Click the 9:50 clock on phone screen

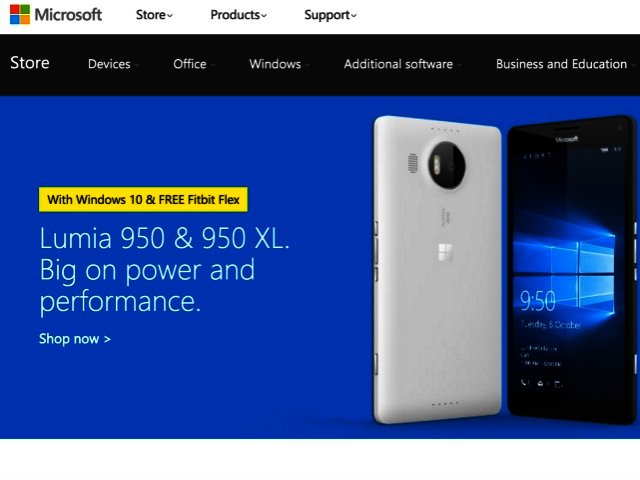click(x=538, y=301)
